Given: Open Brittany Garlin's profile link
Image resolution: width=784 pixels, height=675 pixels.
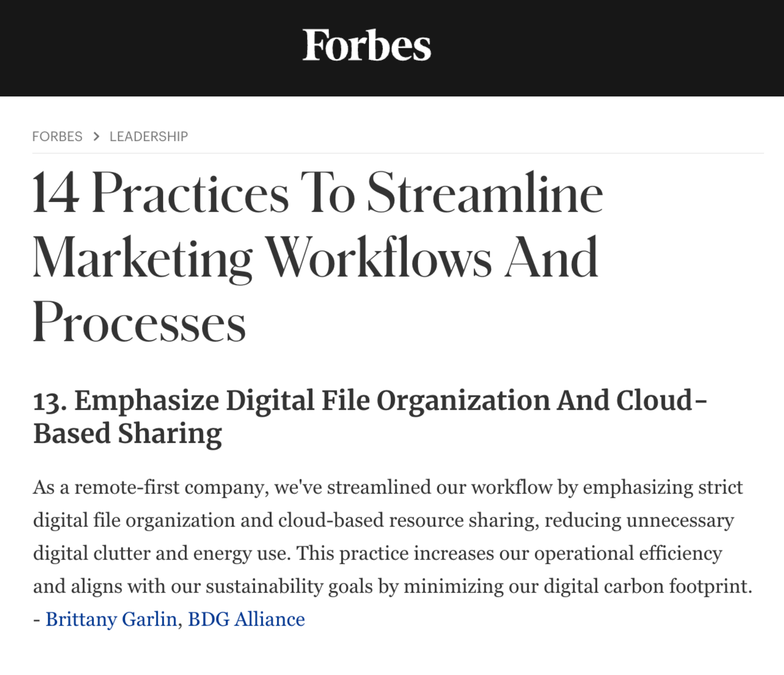Looking at the screenshot, I should point(111,620).
